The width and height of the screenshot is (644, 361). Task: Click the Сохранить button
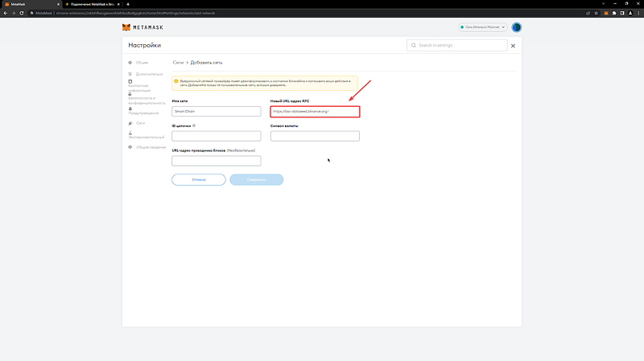click(256, 179)
